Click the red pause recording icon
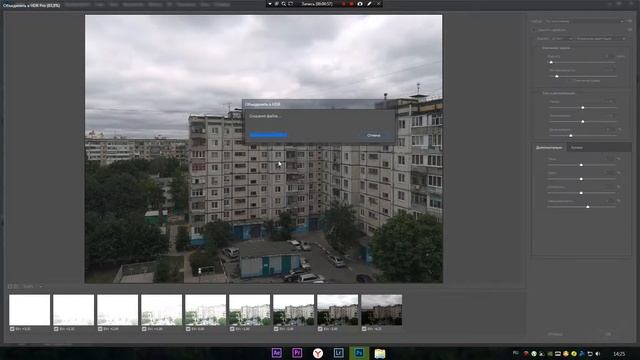The width and height of the screenshot is (640, 360). [344, 4]
